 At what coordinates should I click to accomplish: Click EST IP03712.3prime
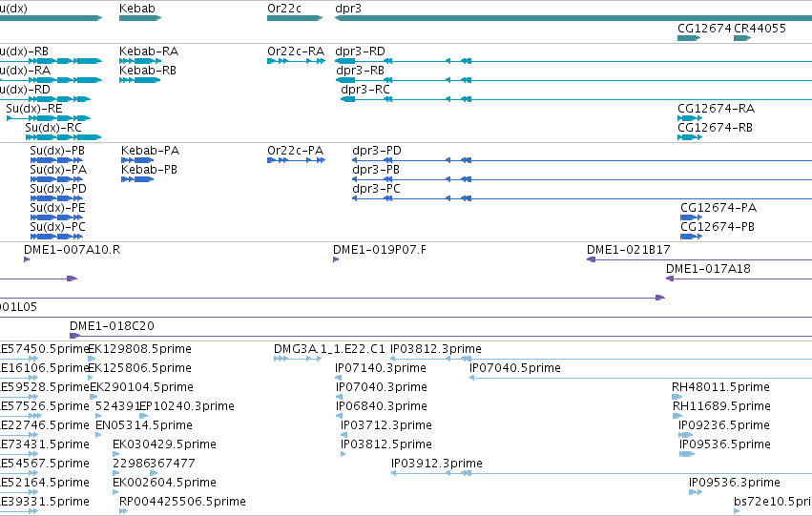click(385, 426)
